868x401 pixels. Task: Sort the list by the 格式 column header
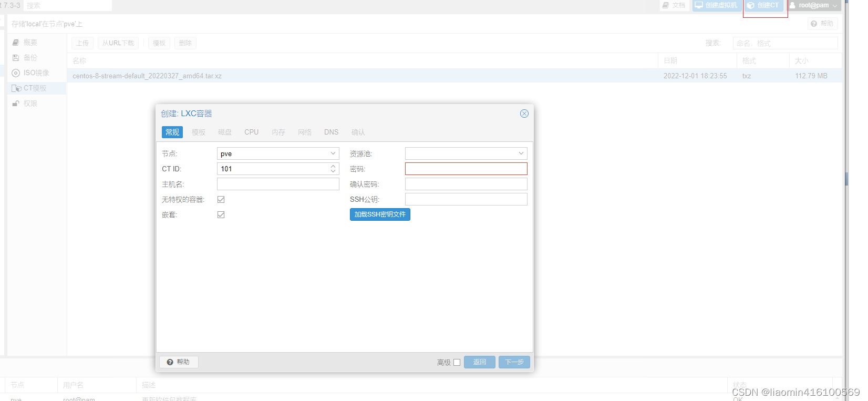(x=763, y=61)
